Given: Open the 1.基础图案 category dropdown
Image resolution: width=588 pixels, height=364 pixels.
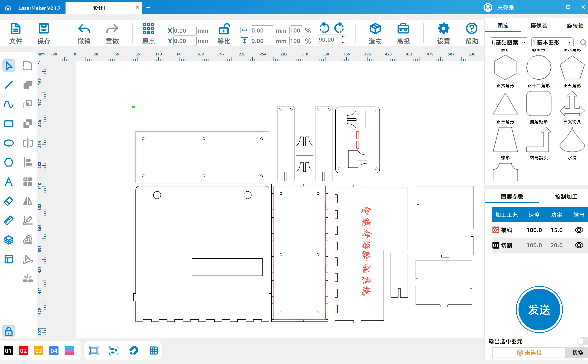Looking at the screenshot, I should coord(509,43).
